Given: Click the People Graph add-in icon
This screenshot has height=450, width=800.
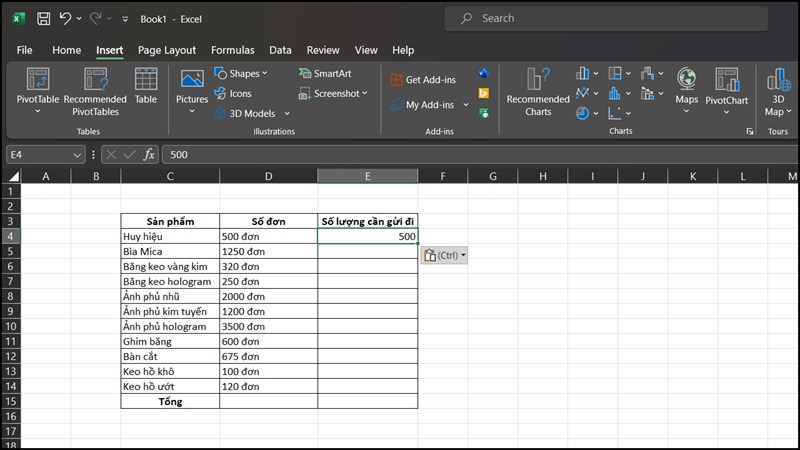Looking at the screenshot, I should (484, 113).
